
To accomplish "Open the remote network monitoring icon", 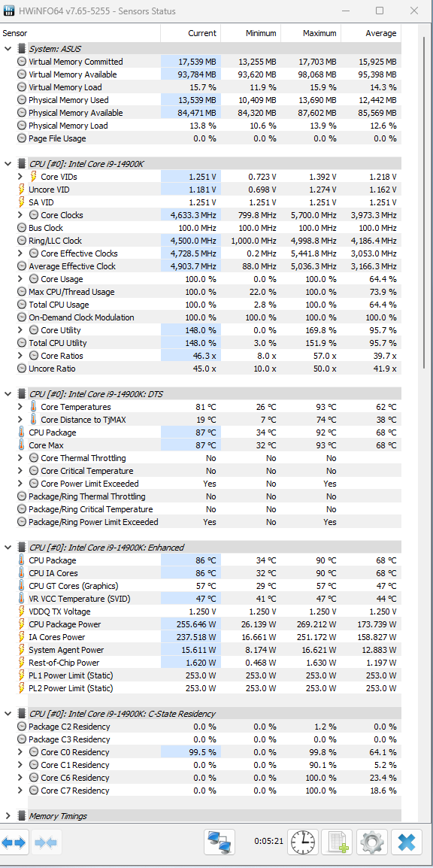I will click(x=220, y=843).
